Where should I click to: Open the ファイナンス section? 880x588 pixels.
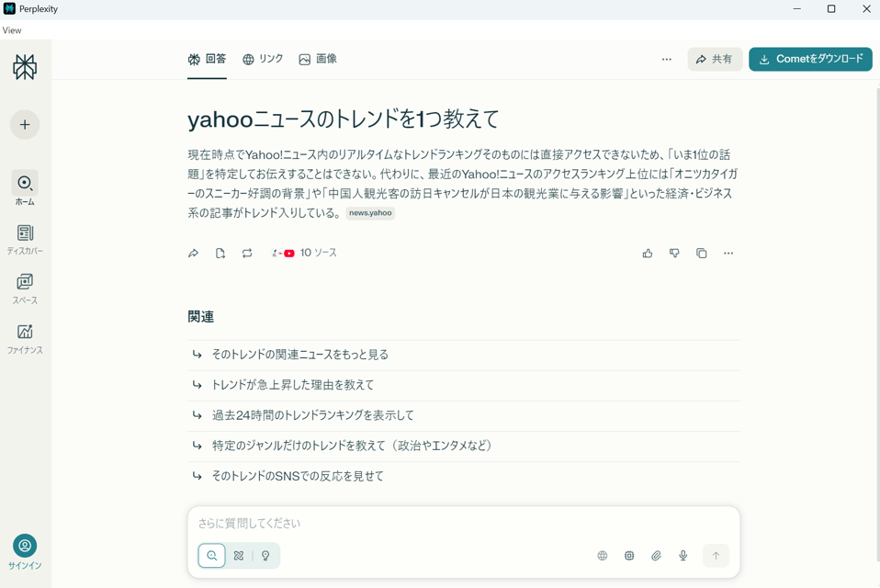pyautogui.click(x=24, y=334)
